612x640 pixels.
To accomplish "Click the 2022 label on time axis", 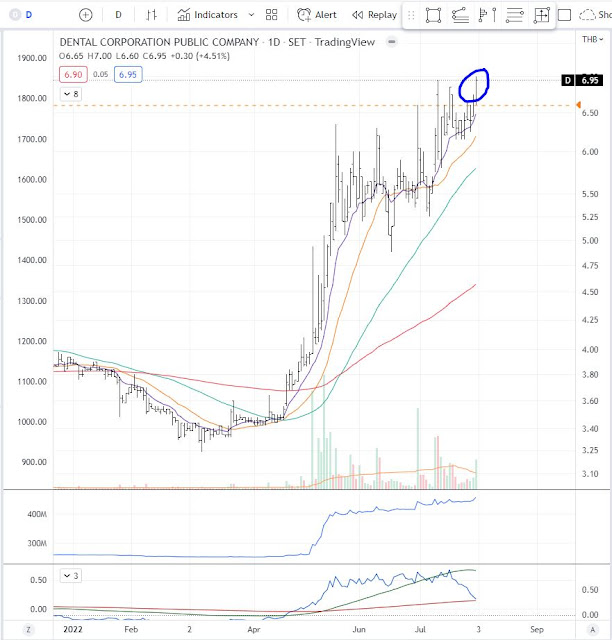I will [x=73, y=629].
